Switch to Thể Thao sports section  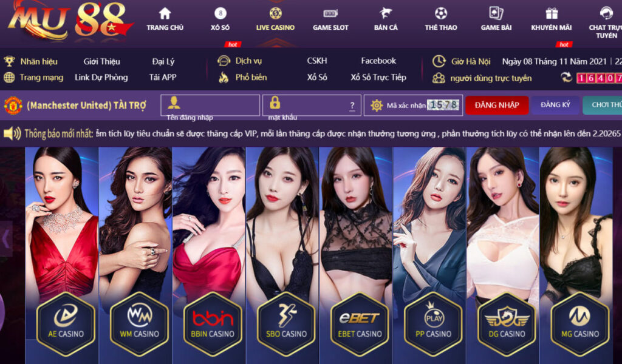tap(441, 19)
